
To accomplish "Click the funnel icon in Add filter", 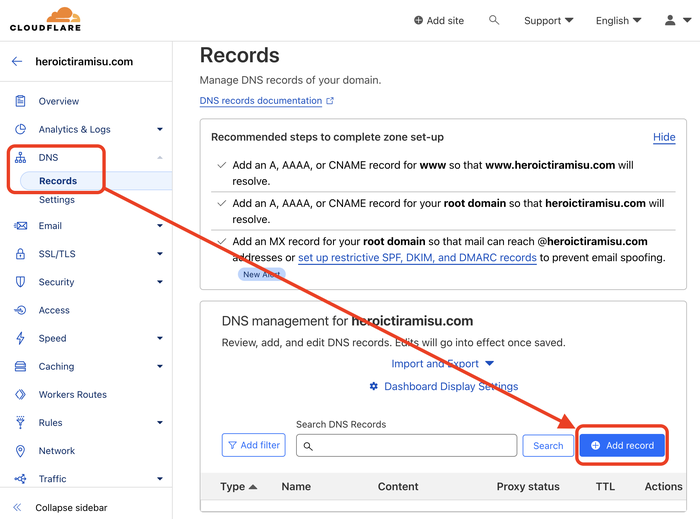I will point(232,445).
